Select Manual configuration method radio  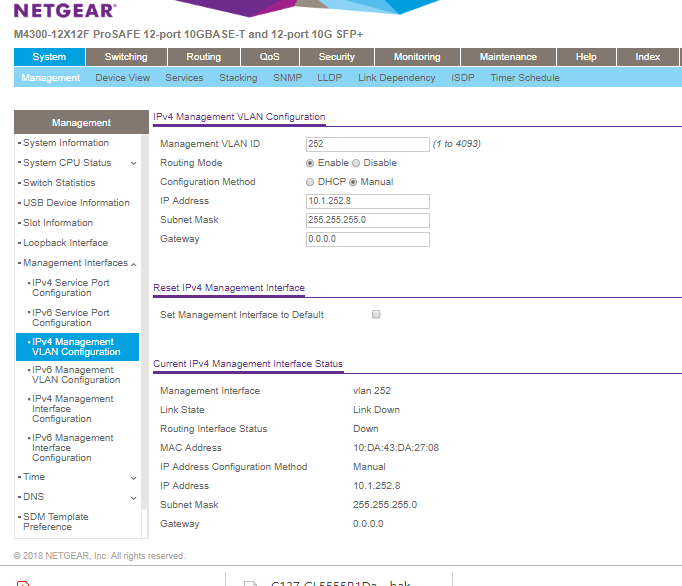pyautogui.click(x=353, y=182)
